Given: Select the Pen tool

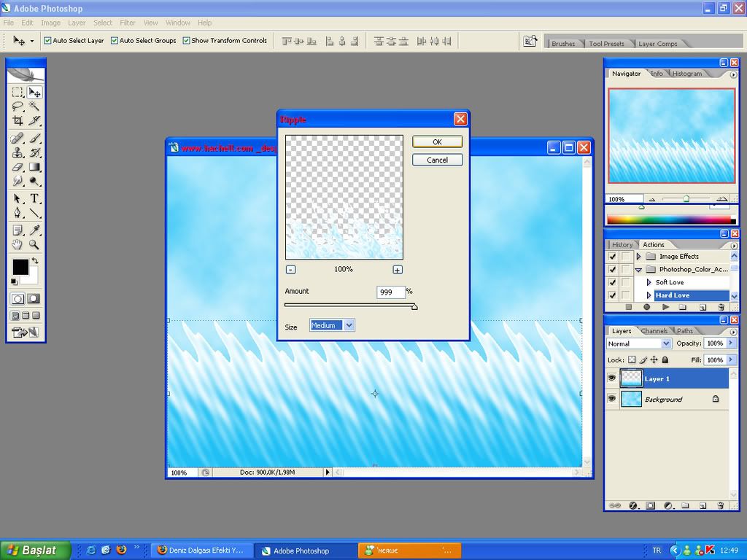Looking at the screenshot, I should (x=18, y=213).
